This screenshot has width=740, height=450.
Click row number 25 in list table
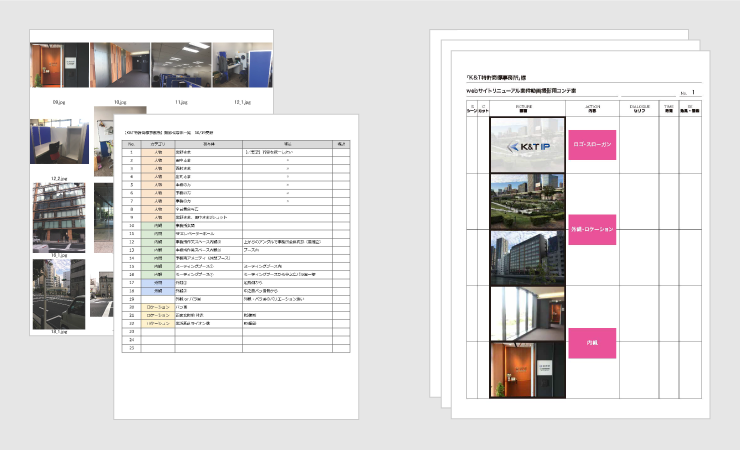click(131, 348)
